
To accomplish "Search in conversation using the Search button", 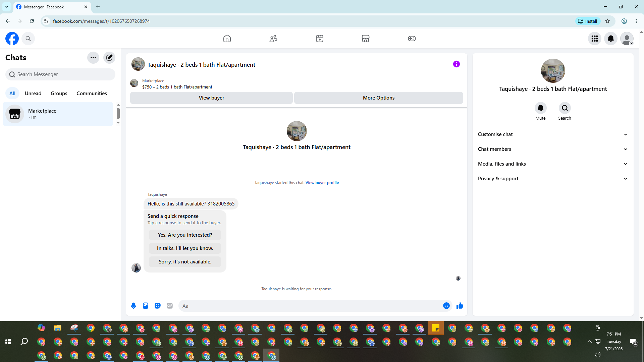I will coord(565,108).
